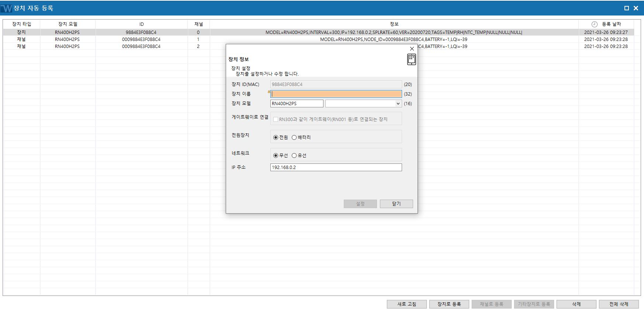The width and height of the screenshot is (644, 314).
Task: Click the device tablet icon in dialog
Action: point(411,59)
